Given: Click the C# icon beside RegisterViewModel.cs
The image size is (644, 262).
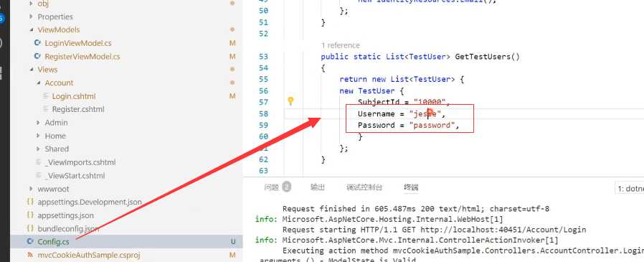Looking at the screenshot, I should tap(37, 56).
